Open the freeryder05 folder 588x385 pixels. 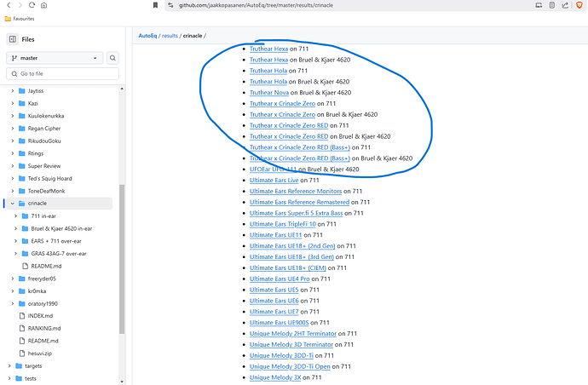click(x=42, y=279)
